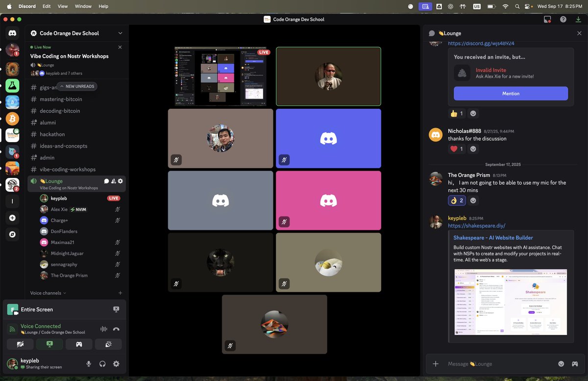
Task: Open the green flask server icon
Action: [x=12, y=86]
